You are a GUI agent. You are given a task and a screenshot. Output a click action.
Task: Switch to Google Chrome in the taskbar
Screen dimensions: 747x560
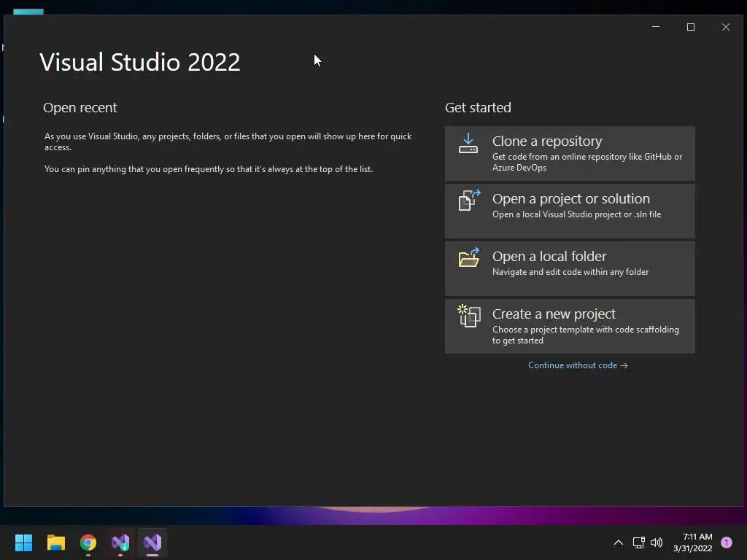pos(88,542)
